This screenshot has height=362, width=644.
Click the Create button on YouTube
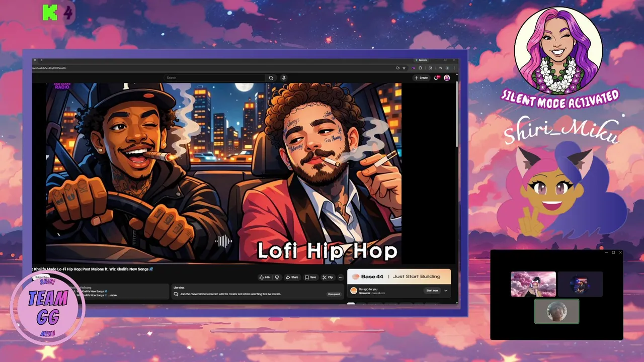421,78
